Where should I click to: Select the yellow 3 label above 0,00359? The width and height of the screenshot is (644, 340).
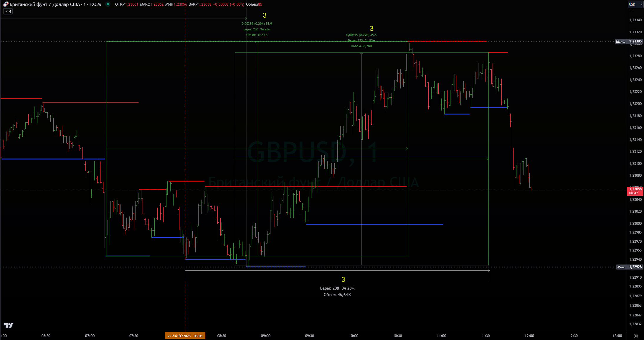click(x=265, y=15)
